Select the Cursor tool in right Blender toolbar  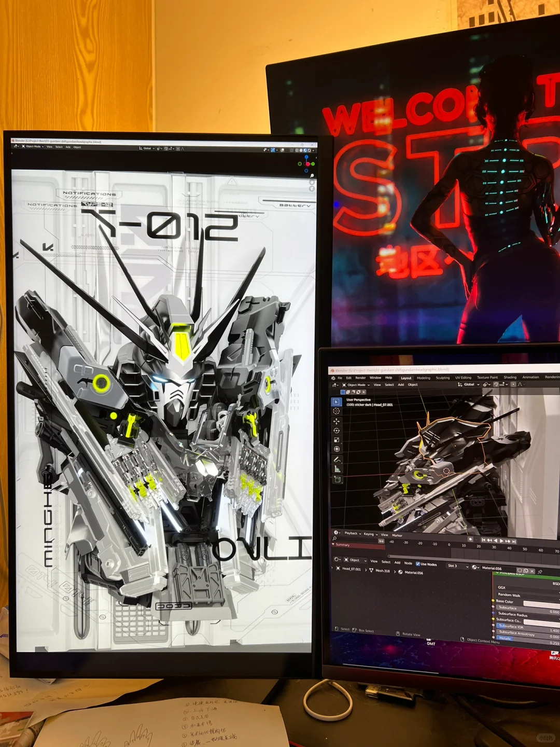[337, 411]
